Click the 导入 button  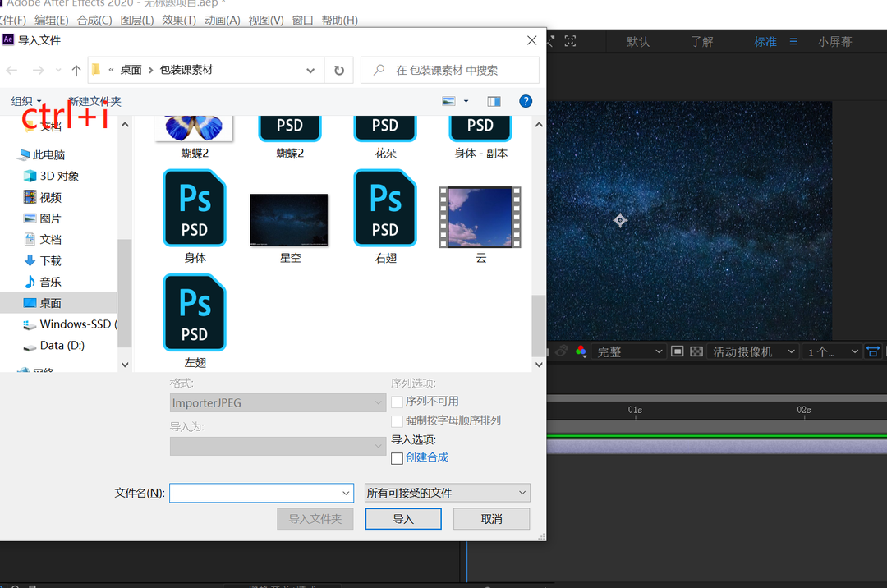pyautogui.click(x=403, y=519)
